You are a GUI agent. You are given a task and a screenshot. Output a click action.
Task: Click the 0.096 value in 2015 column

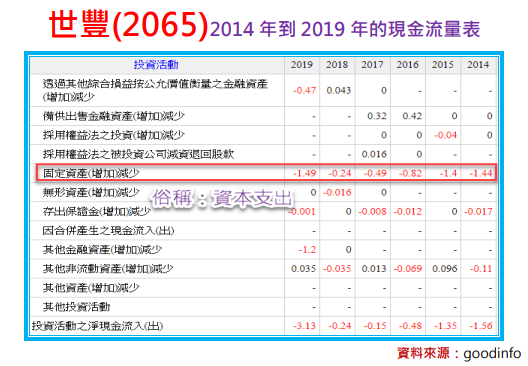tap(445, 269)
